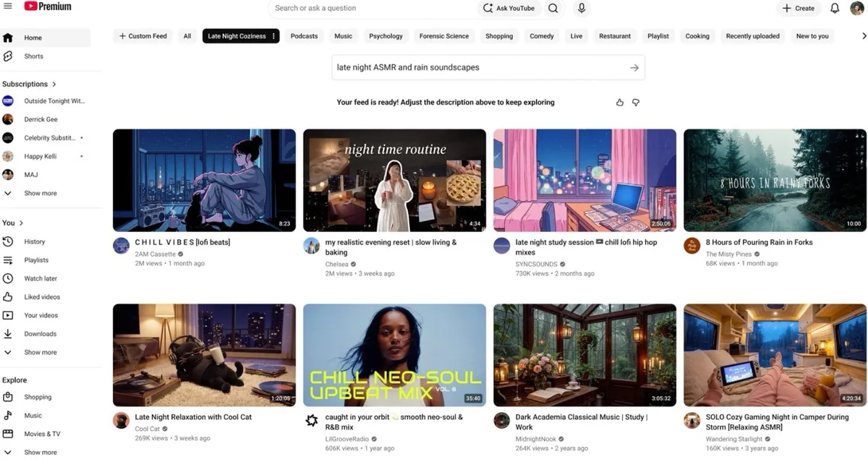
Task: Open Downloads in sidebar
Action: pyautogui.click(x=46, y=334)
